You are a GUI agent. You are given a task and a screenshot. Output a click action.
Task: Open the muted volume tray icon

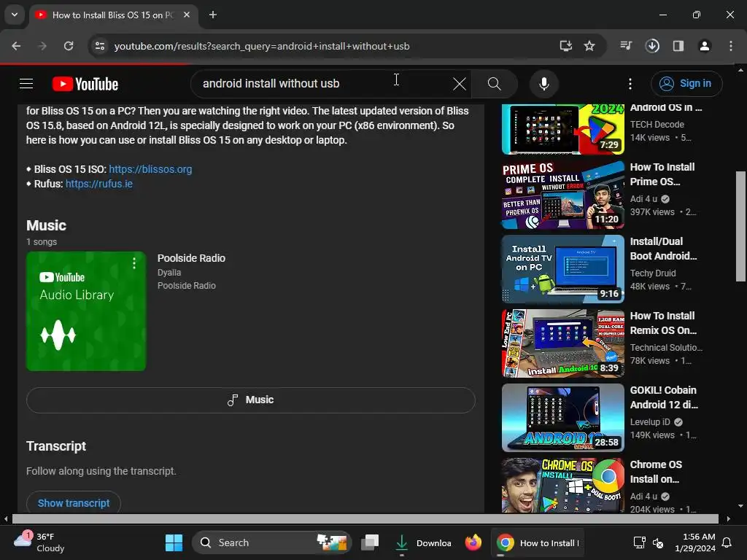658,542
